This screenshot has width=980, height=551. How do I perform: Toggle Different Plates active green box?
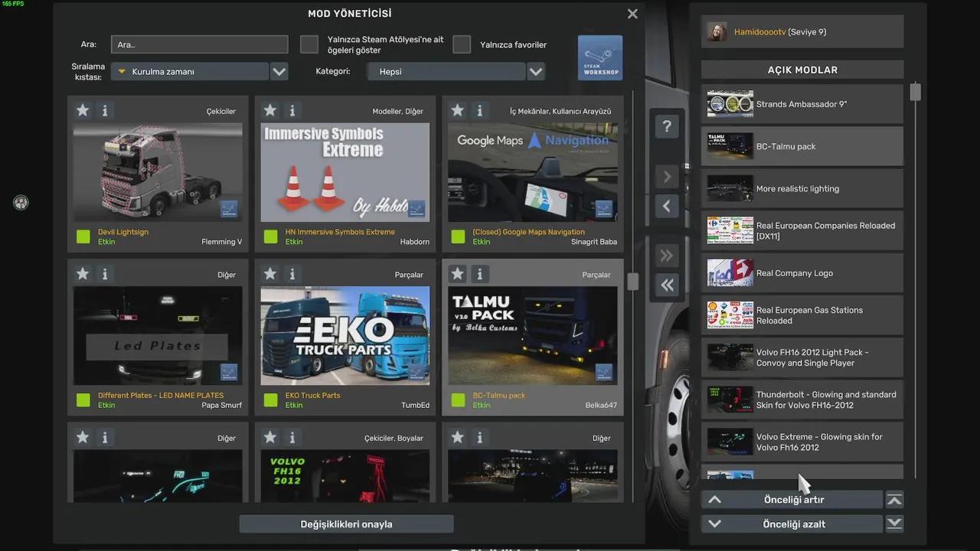(x=83, y=399)
